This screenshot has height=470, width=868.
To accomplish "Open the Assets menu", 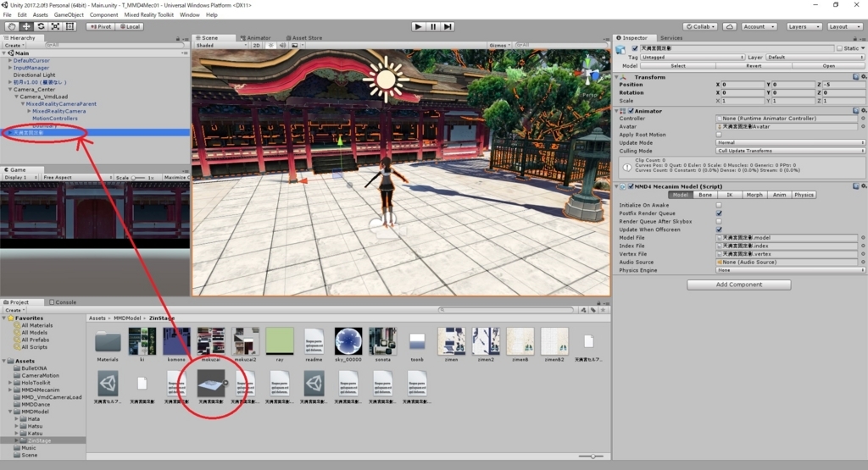I will click(x=41, y=15).
